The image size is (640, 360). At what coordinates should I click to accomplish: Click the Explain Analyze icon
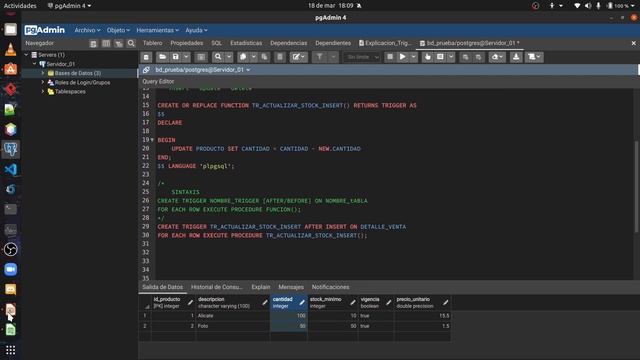click(440, 57)
